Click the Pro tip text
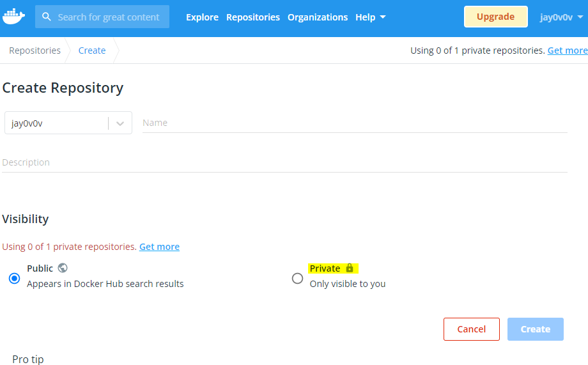The image size is (588, 365). (x=28, y=359)
